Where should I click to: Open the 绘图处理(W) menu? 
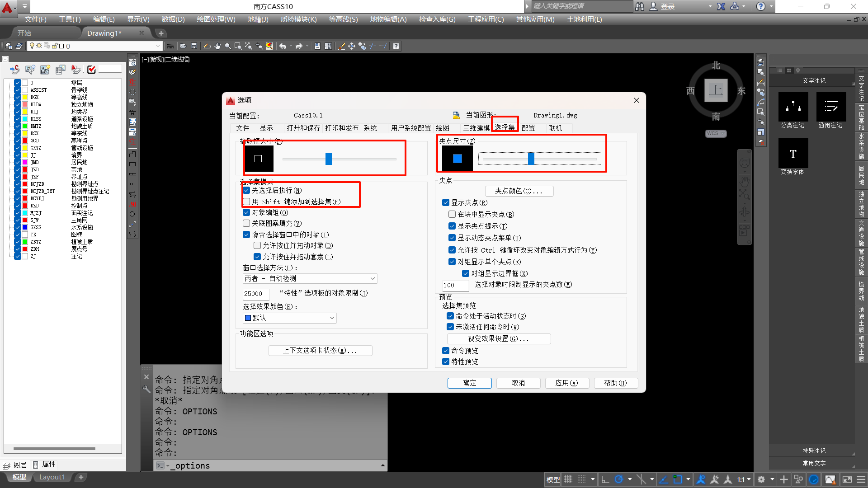pos(216,19)
